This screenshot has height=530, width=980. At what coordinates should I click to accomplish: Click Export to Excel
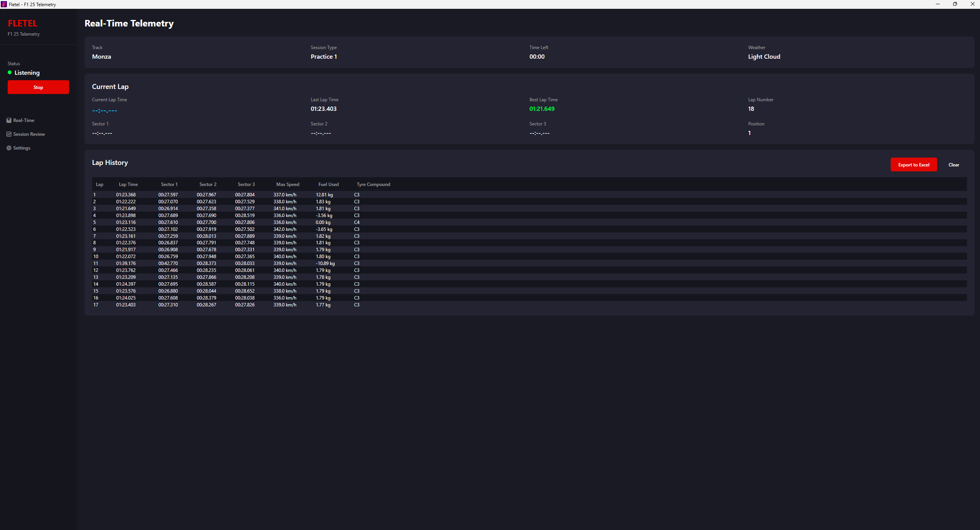pyautogui.click(x=914, y=165)
